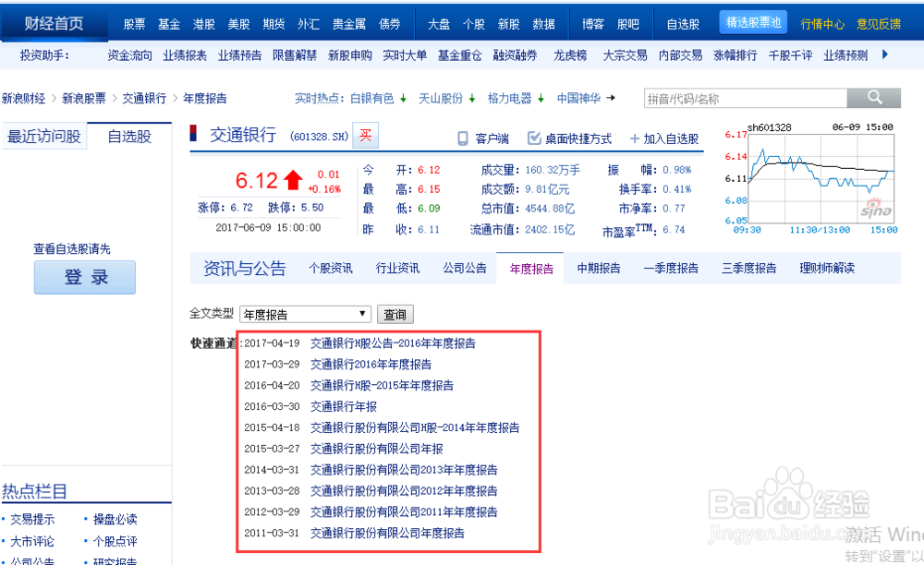
Task: Click the 融资融券 assistant link
Action: (515, 55)
